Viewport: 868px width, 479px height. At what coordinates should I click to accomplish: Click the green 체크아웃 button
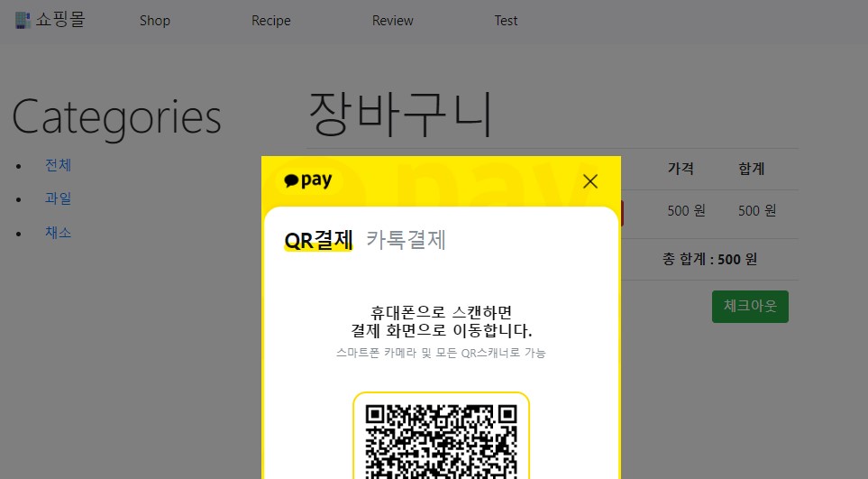point(750,306)
